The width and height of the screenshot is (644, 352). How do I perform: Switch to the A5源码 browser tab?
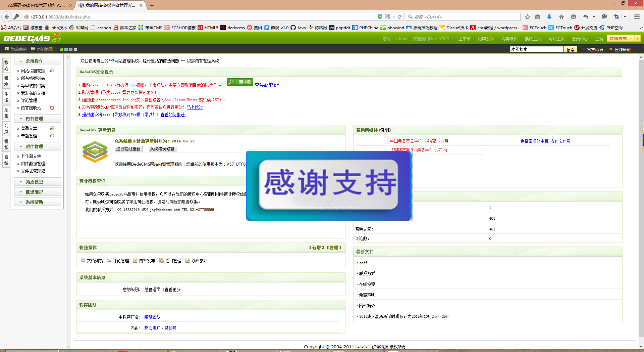coord(36,5)
